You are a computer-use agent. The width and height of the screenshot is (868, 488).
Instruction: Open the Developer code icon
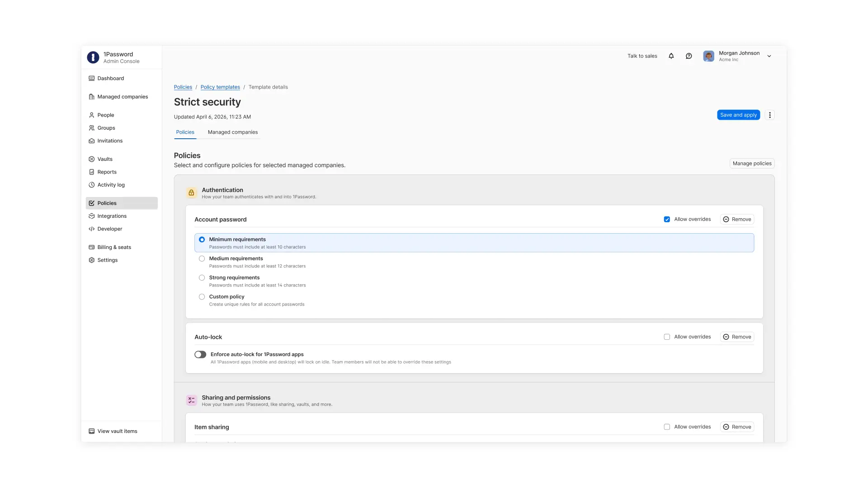[92, 229]
